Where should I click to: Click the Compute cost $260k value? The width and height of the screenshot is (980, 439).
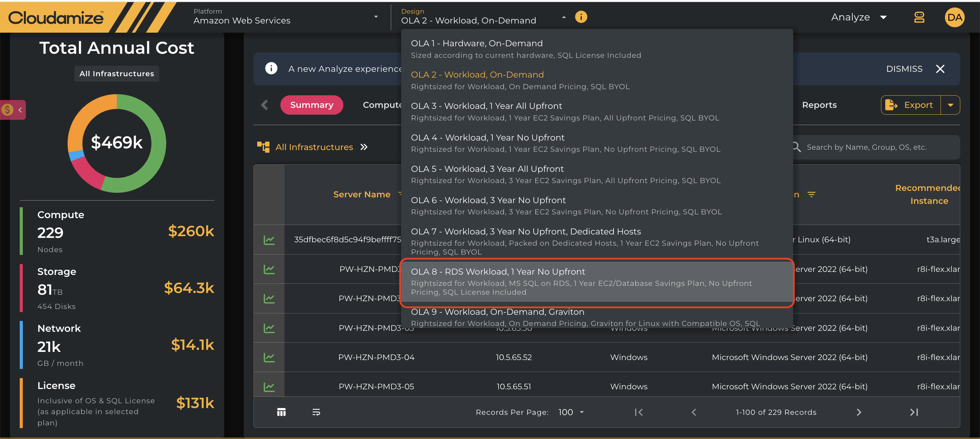191,231
